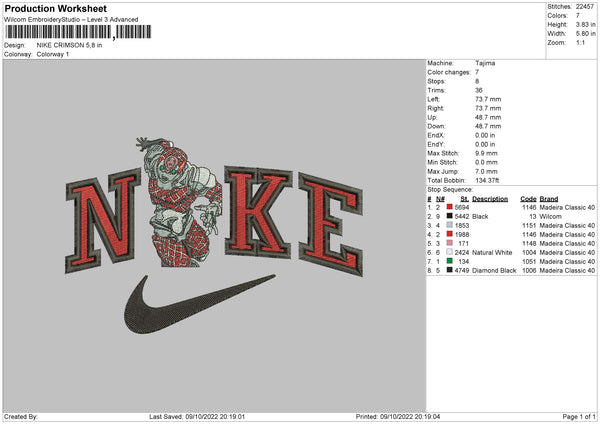Click the Height value '3.83 in'

pyautogui.click(x=585, y=24)
